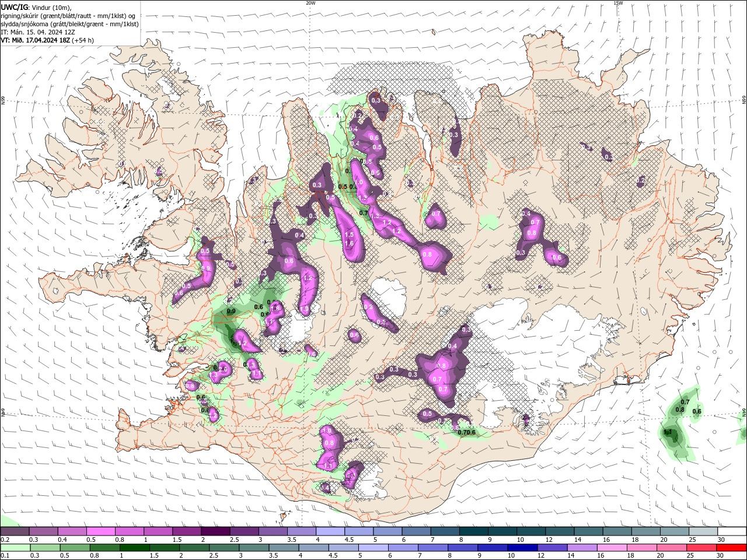Click the white 30+ swatch in snow legend
This screenshot has width=747, height=560.
[732, 531]
